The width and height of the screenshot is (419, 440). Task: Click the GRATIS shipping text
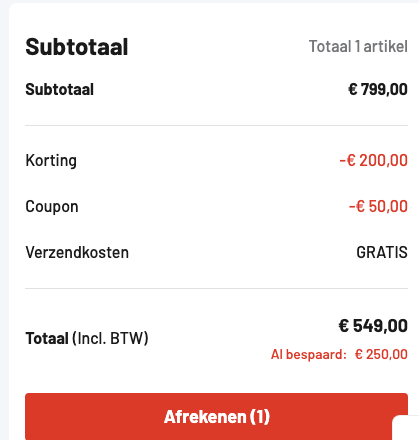[x=382, y=252]
